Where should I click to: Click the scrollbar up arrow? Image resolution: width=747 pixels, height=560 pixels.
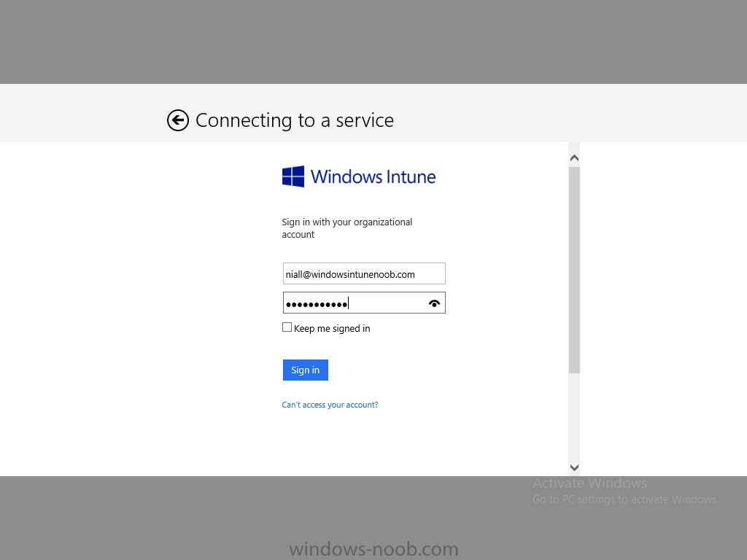pos(574,157)
